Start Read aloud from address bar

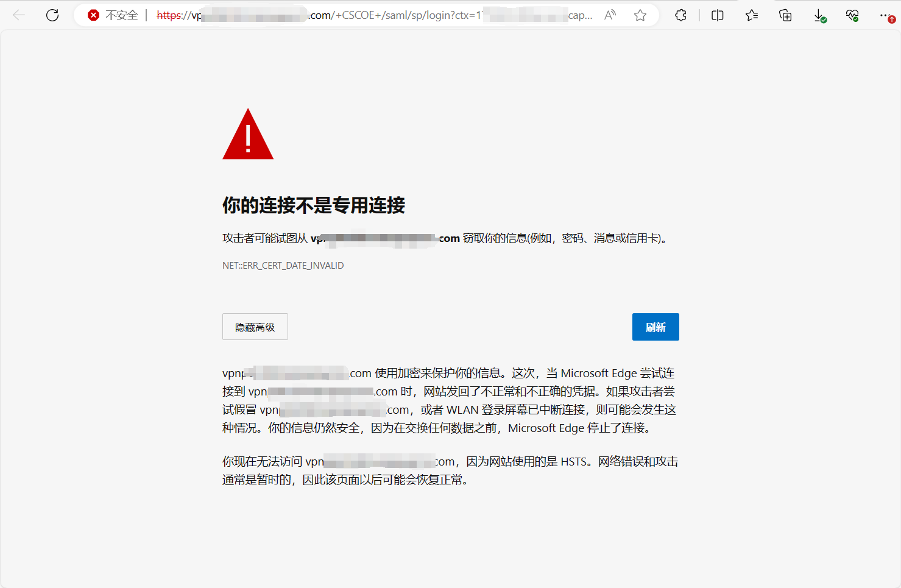click(x=610, y=15)
